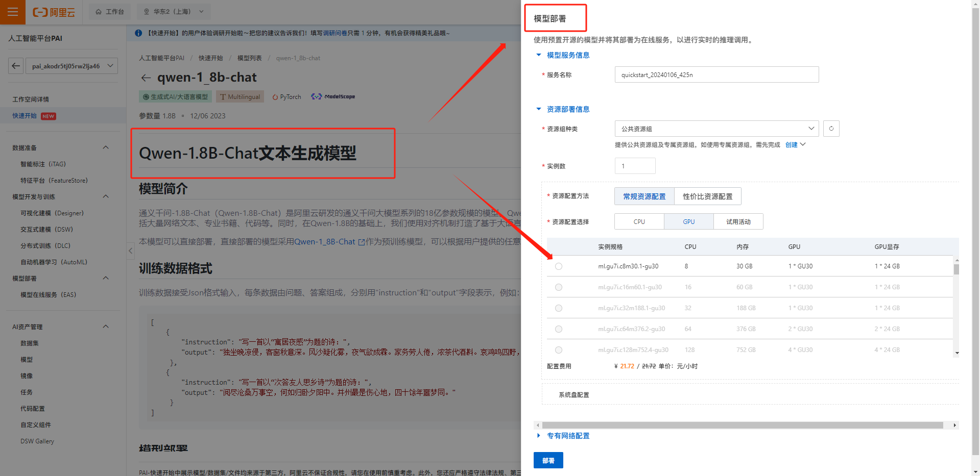Select instance ml.gu7i.c32m188.1-gu30 radio
Image resolution: width=980 pixels, height=476 pixels.
(559, 308)
